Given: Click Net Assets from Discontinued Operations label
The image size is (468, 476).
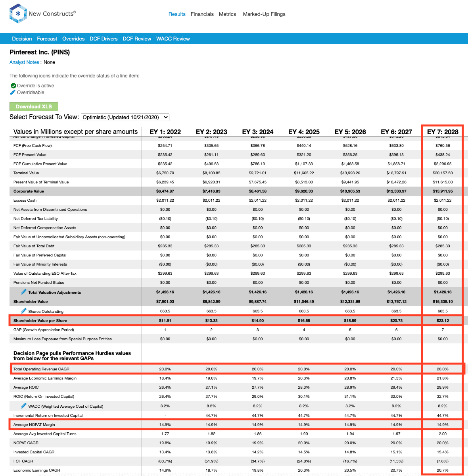Looking at the screenshot, I should tap(50, 210).
